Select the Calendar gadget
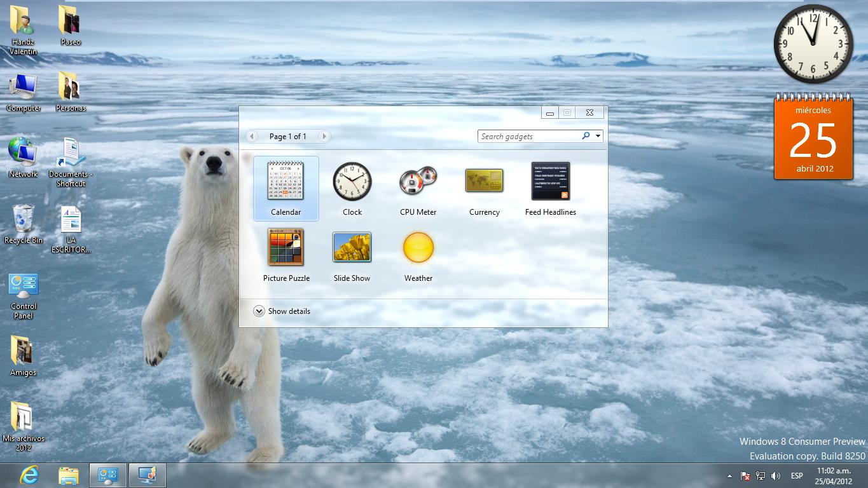Screen dimensions: 868x488 pos(286,182)
